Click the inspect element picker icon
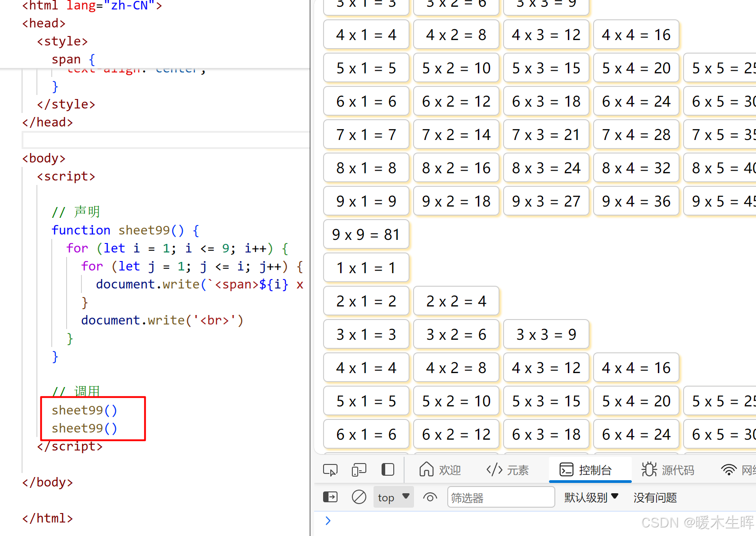 (x=330, y=470)
